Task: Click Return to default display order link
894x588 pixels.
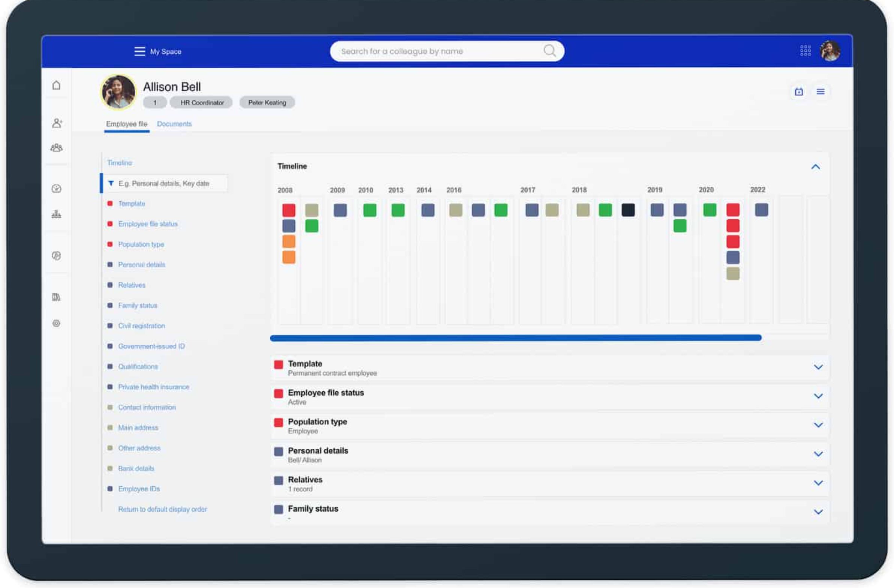Action: [162, 509]
